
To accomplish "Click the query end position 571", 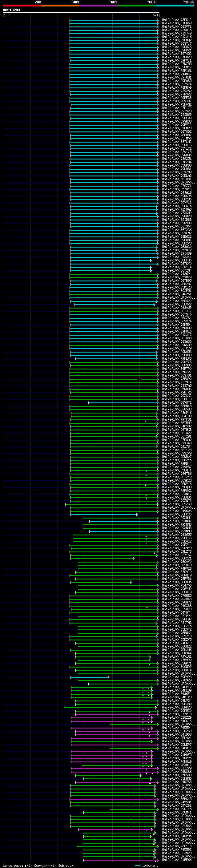I will 155,15.
